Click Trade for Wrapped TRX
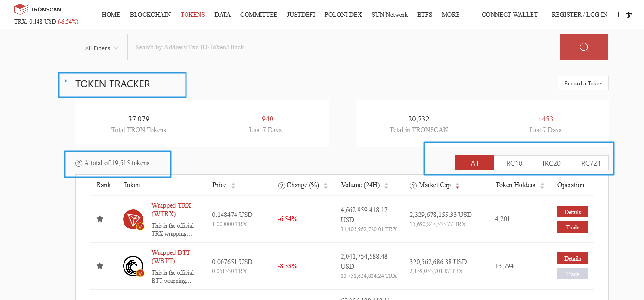The height and width of the screenshot is (300, 644). point(572,227)
